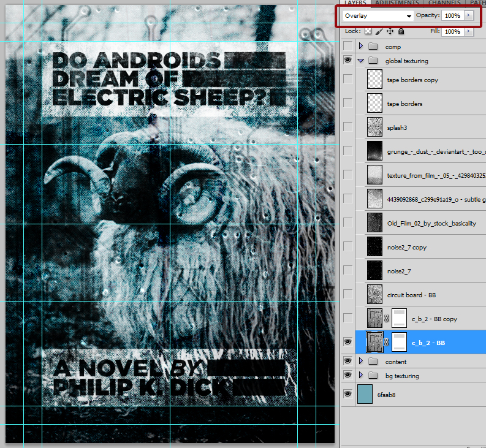Expand the content group
The width and height of the screenshot is (486, 448).
360,361
